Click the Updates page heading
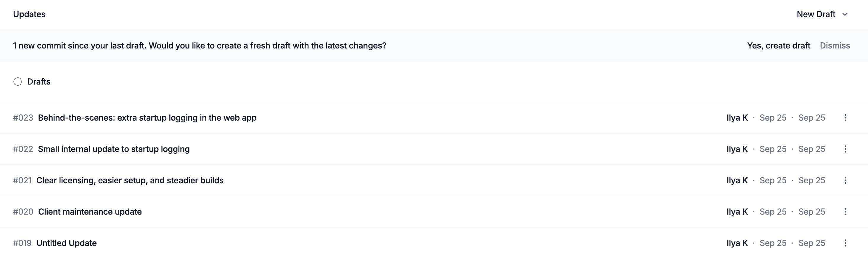This screenshot has height=256, width=868. click(29, 14)
